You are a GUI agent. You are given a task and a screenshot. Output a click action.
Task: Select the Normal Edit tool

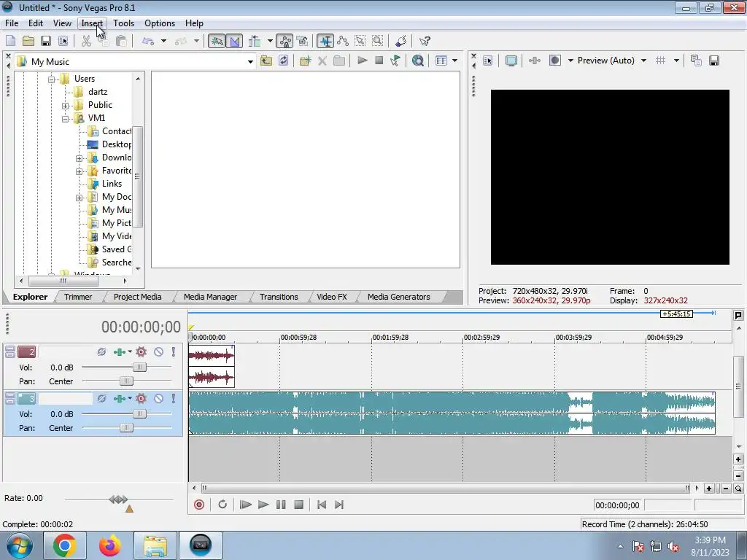pyautogui.click(x=325, y=42)
